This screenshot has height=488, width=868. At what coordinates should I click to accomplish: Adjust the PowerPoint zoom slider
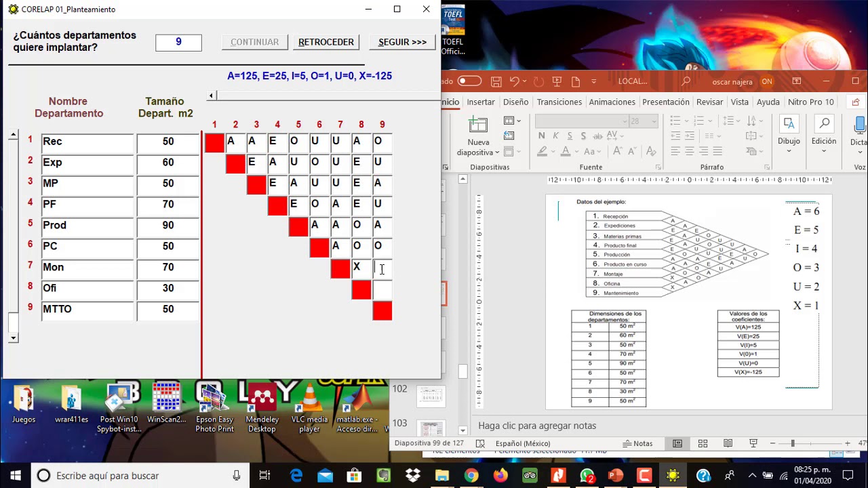tap(792, 443)
